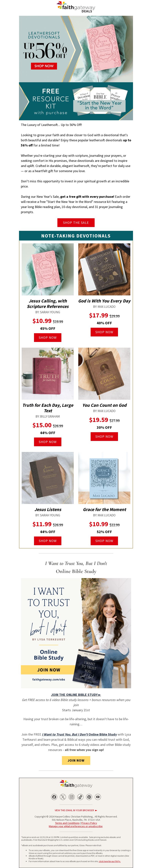Shop Now for God is With You Every Day
152x868 pixels.
104,332
